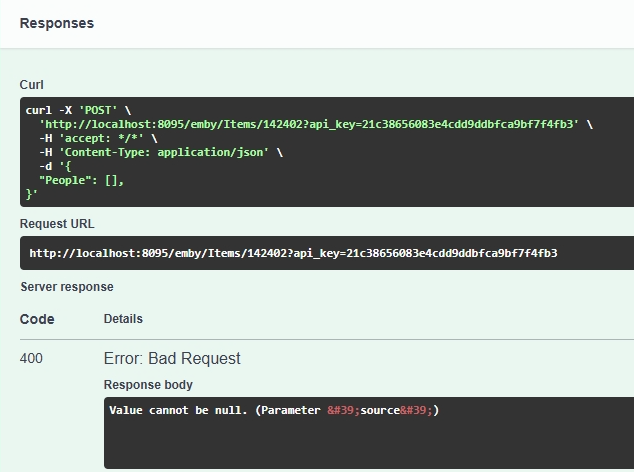The height and width of the screenshot is (472, 634).
Task: Click the "People": [] body line
Action: pyautogui.click(x=81, y=180)
